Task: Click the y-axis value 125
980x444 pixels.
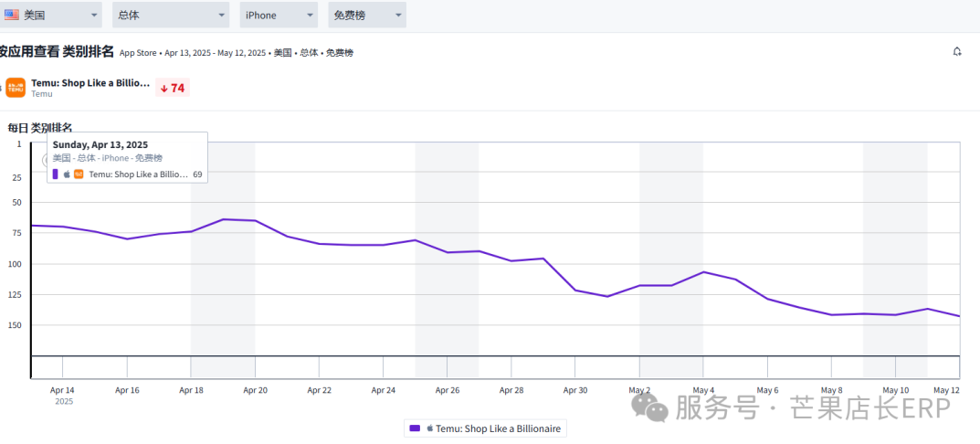Action: tap(15, 294)
